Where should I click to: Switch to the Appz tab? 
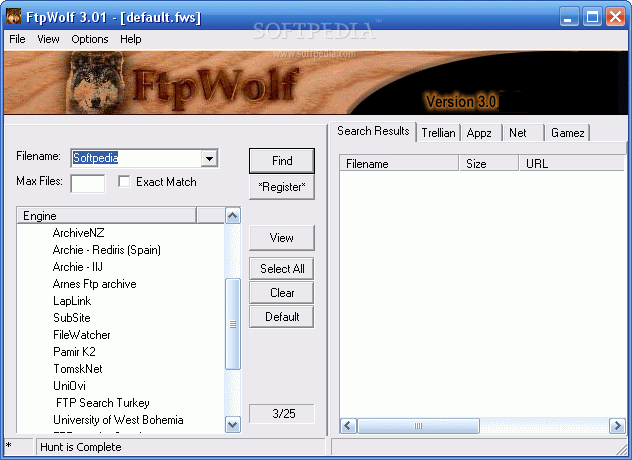481,133
